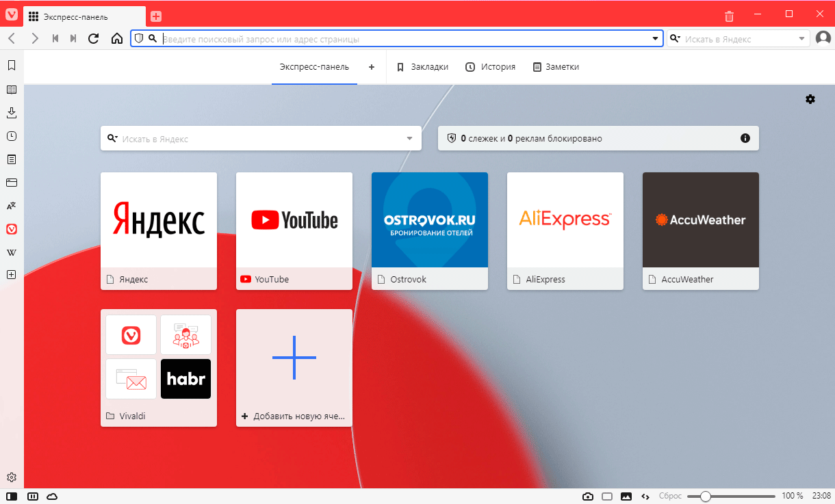The image size is (835, 504).
Task: Open Express panel settings gear
Action: (810, 99)
